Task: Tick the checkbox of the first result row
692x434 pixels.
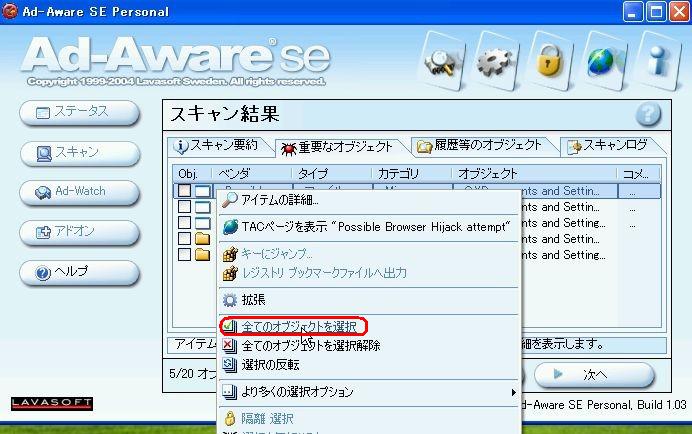Action: 185,190
